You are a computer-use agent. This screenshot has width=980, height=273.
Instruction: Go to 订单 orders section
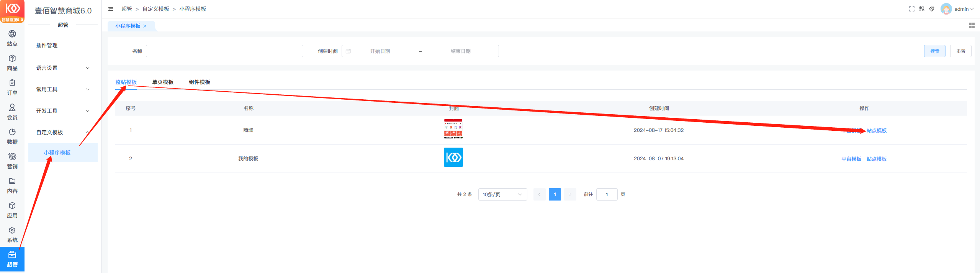click(12, 87)
